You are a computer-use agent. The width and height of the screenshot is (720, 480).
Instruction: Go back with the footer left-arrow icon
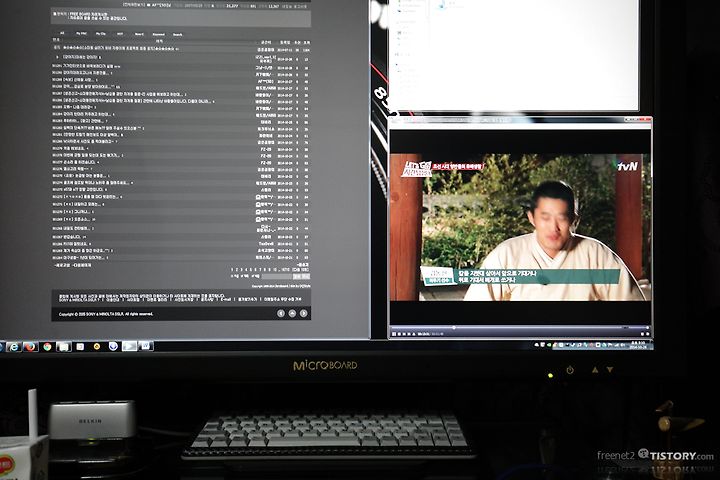(281, 313)
